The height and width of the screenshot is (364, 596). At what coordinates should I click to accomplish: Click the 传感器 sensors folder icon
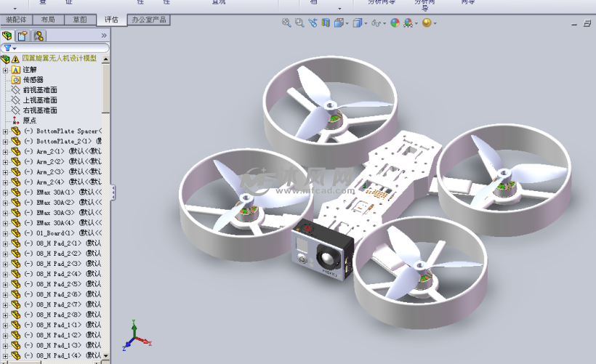[15, 80]
